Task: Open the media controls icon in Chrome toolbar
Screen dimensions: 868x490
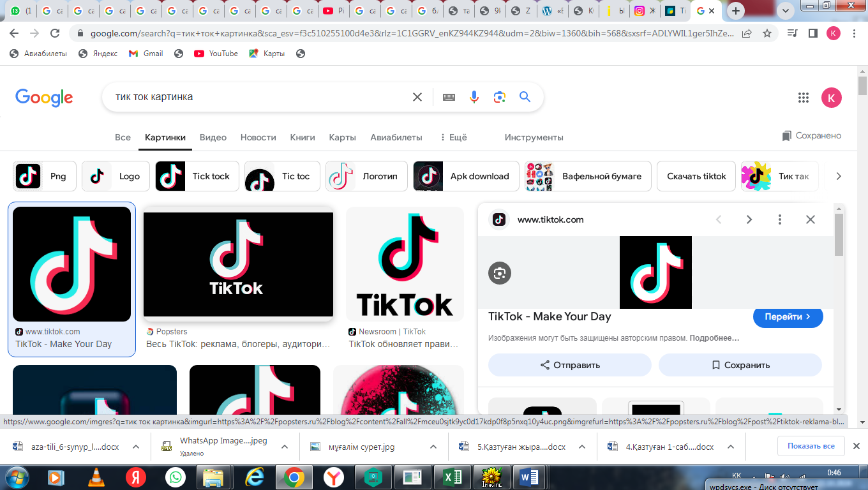Action: point(792,33)
